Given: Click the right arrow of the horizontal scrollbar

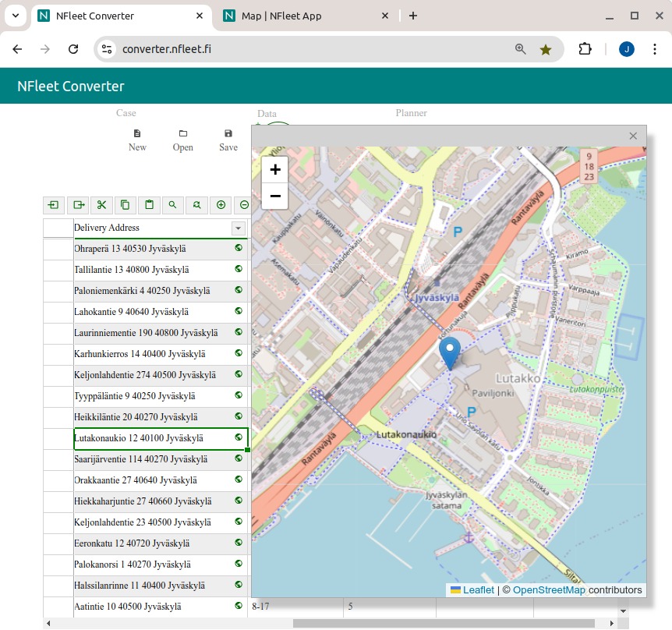Looking at the screenshot, I should point(611,623).
